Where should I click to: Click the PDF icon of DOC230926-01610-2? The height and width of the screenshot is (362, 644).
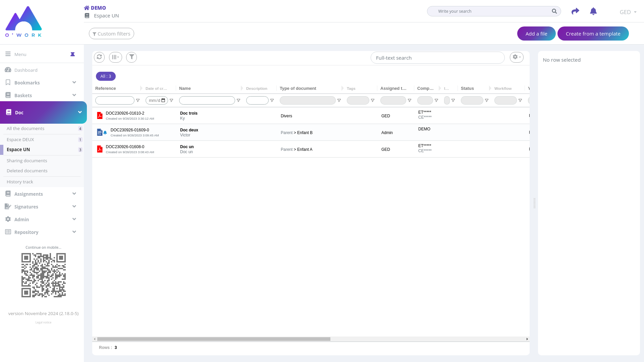coord(100,116)
